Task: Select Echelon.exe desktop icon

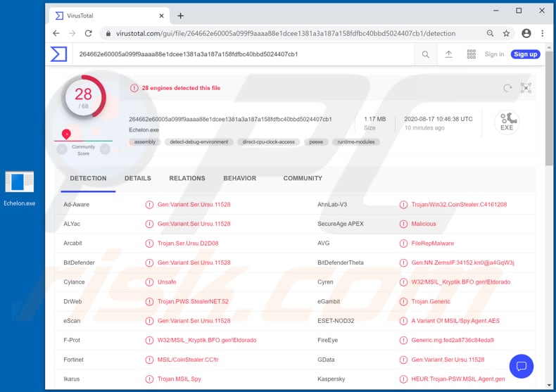Action: click(20, 189)
